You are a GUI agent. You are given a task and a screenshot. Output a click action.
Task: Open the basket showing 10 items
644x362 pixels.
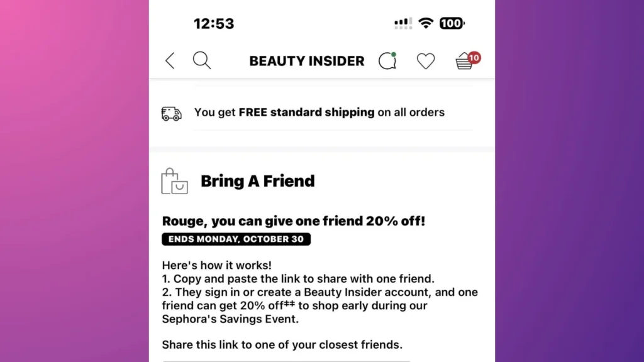pyautogui.click(x=464, y=62)
